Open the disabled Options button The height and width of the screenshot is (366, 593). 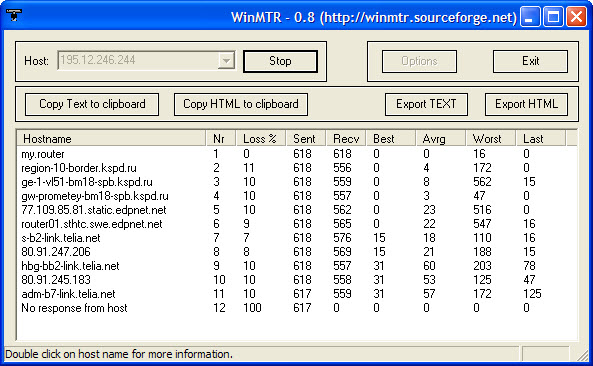coord(419,61)
